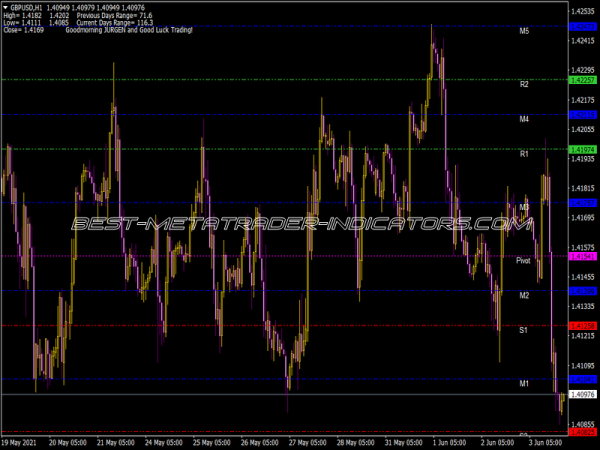
Task: Click the blue 1.41757 price tag
Action: [x=583, y=203]
